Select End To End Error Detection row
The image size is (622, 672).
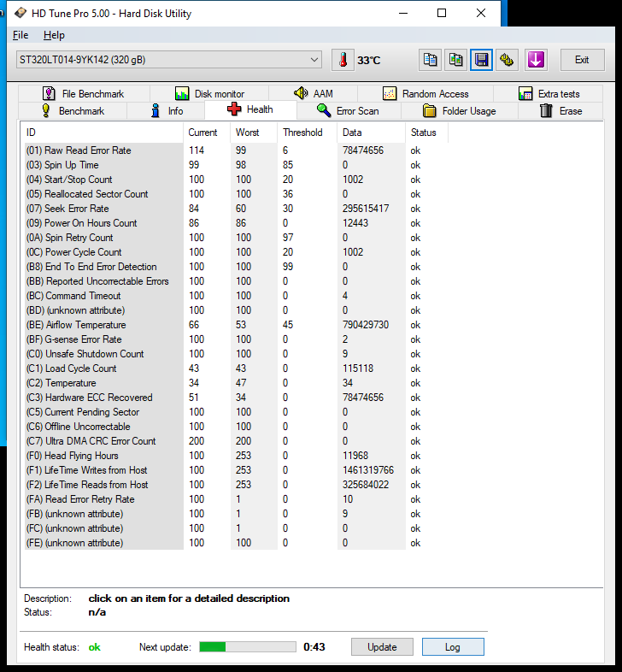[x=237, y=267]
